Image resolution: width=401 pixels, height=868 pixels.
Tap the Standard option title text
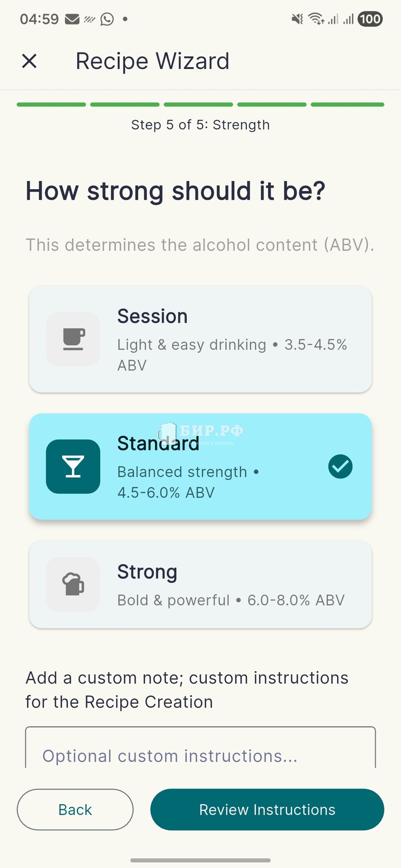pos(158,444)
